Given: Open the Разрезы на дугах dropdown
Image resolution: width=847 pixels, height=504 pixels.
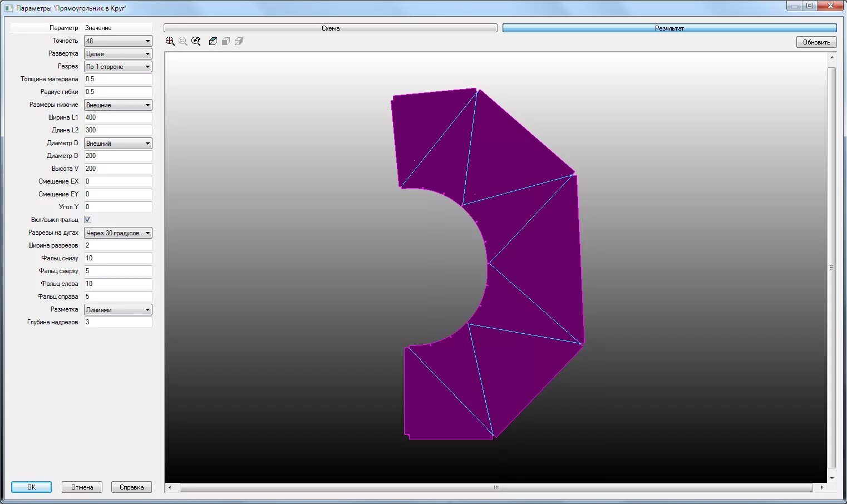Looking at the screenshot, I should [118, 233].
